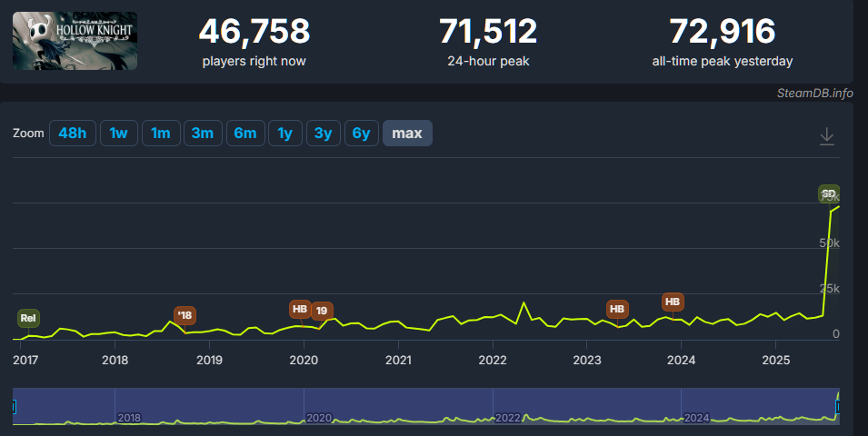Click the 25k y-axis label

tap(829, 288)
